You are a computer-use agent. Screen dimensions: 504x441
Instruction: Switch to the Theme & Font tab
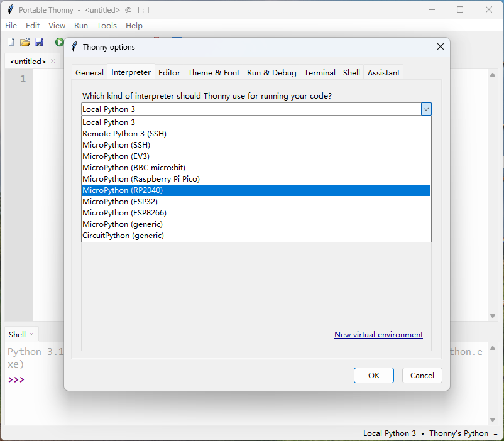click(x=214, y=73)
